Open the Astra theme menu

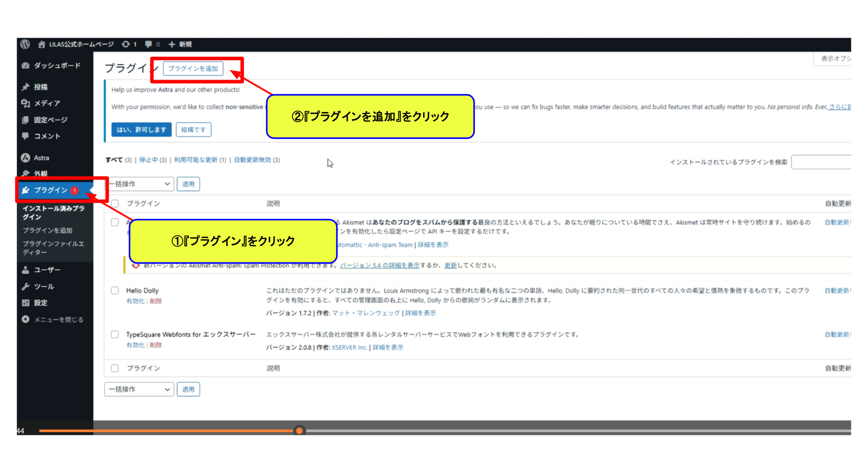coord(36,158)
